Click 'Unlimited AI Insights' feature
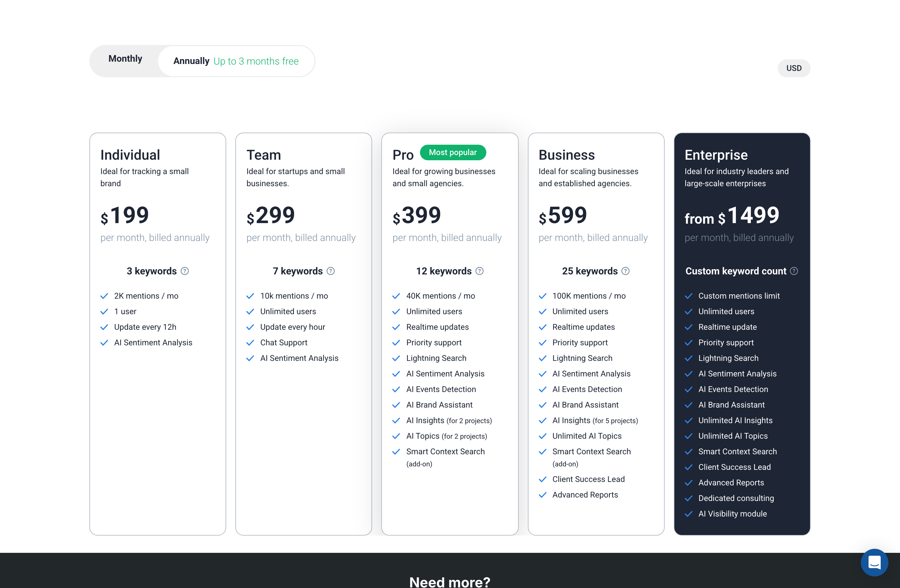 click(x=735, y=420)
